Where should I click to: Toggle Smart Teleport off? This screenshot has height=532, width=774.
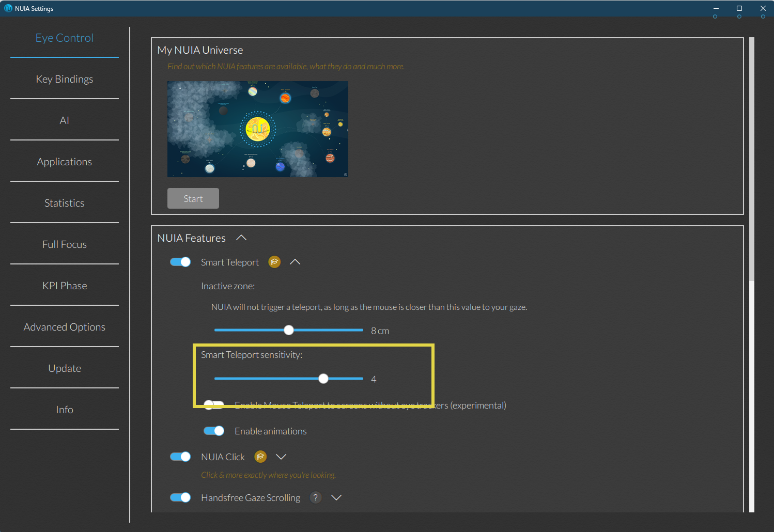pyautogui.click(x=180, y=262)
